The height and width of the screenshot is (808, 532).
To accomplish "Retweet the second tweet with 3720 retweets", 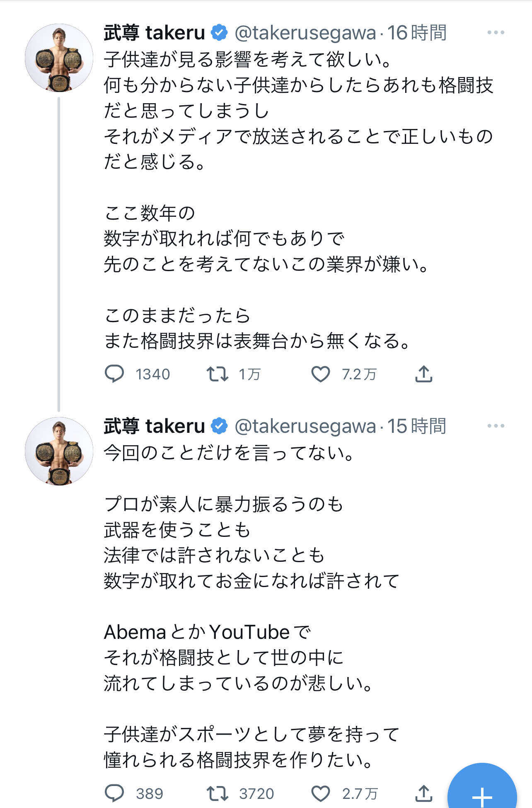I will pos(218,793).
